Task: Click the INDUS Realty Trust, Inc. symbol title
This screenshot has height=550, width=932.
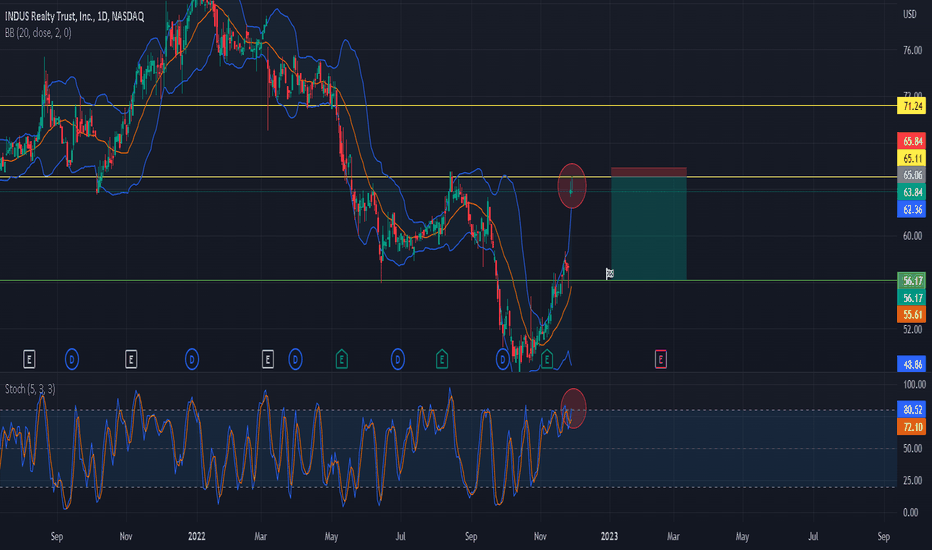Action: pos(74,17)
